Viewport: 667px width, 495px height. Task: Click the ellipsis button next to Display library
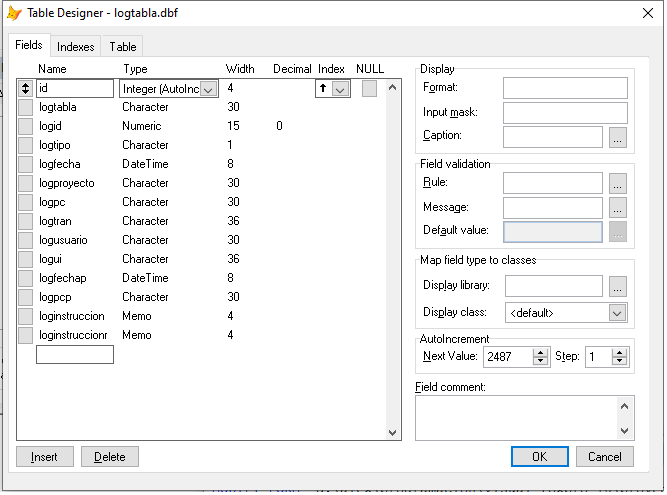(618, 287)
